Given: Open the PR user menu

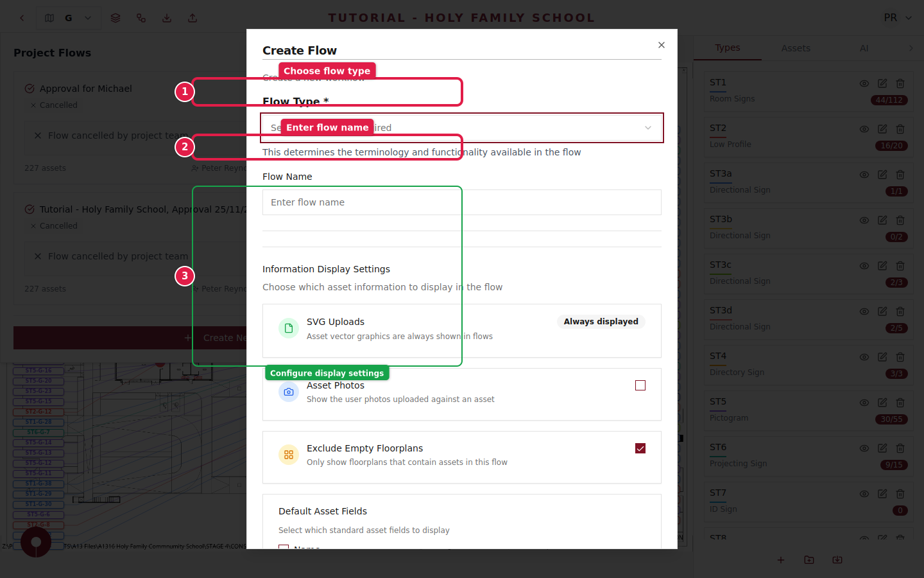Looking at the screenshot, I should [898, 18].
